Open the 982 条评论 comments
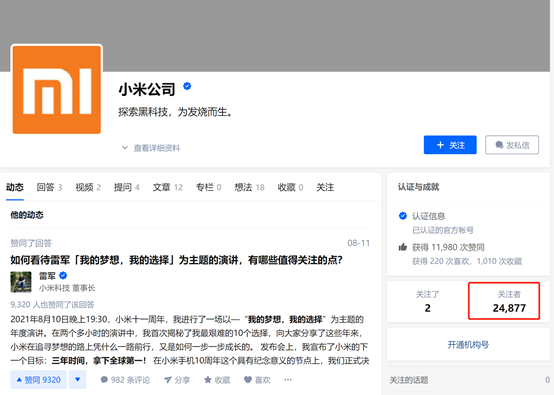This screenshot has width=554, height=395. 125,380
